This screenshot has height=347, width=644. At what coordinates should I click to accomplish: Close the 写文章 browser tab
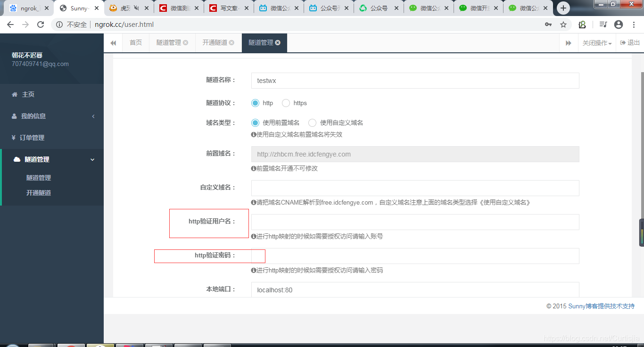[x=246, y=8]
